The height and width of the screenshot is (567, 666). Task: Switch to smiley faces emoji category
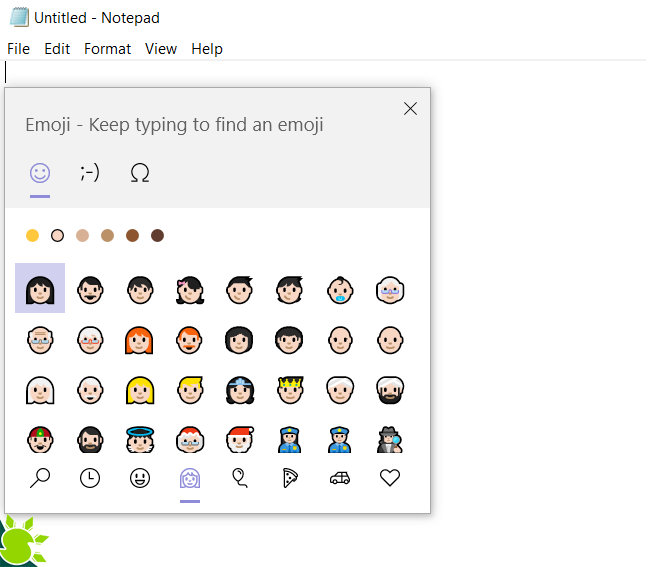tap(140, 478)
